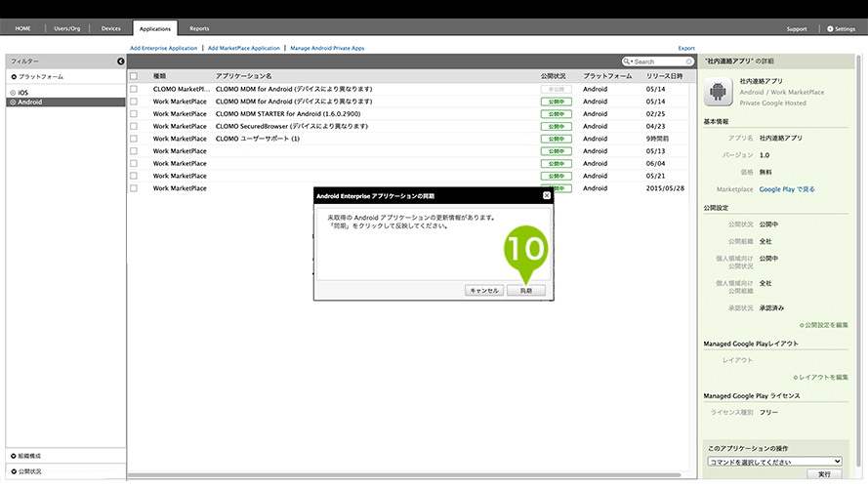
Task: Click the Search input field
Action: [x=659, y=61]
